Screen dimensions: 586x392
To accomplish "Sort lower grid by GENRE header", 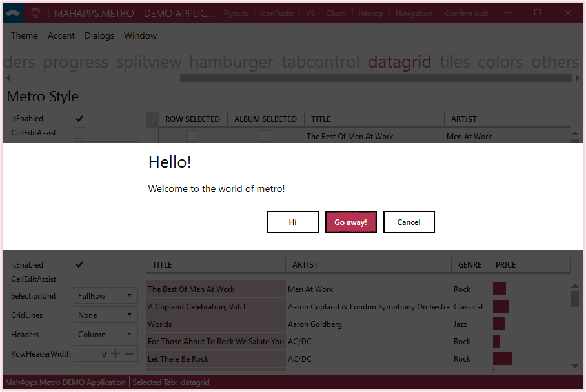I will [x=470, y=265].
